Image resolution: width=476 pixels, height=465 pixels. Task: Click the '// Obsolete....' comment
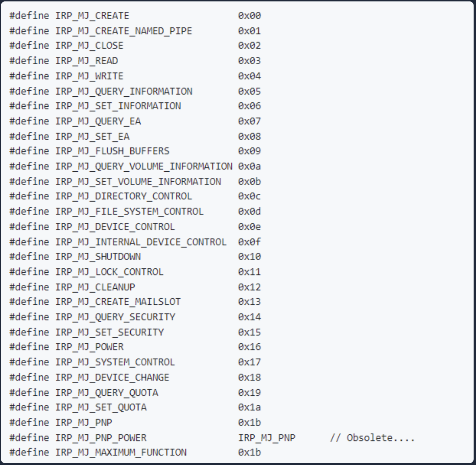[372, 438]
